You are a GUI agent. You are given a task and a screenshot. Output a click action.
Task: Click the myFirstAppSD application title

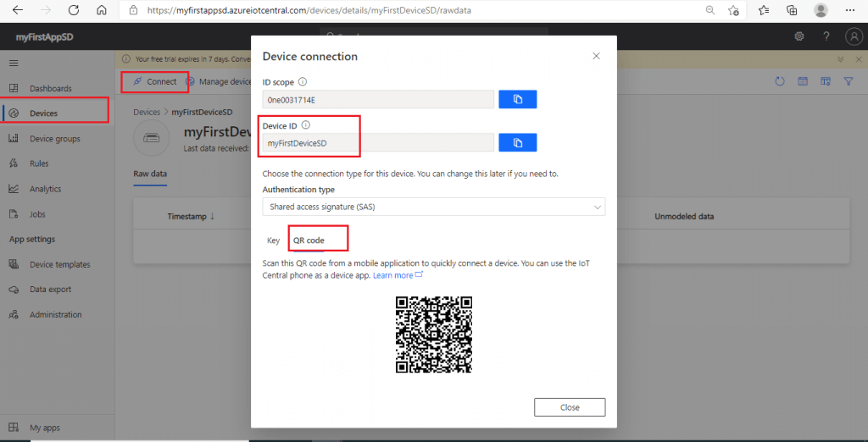tap(44, 37)
